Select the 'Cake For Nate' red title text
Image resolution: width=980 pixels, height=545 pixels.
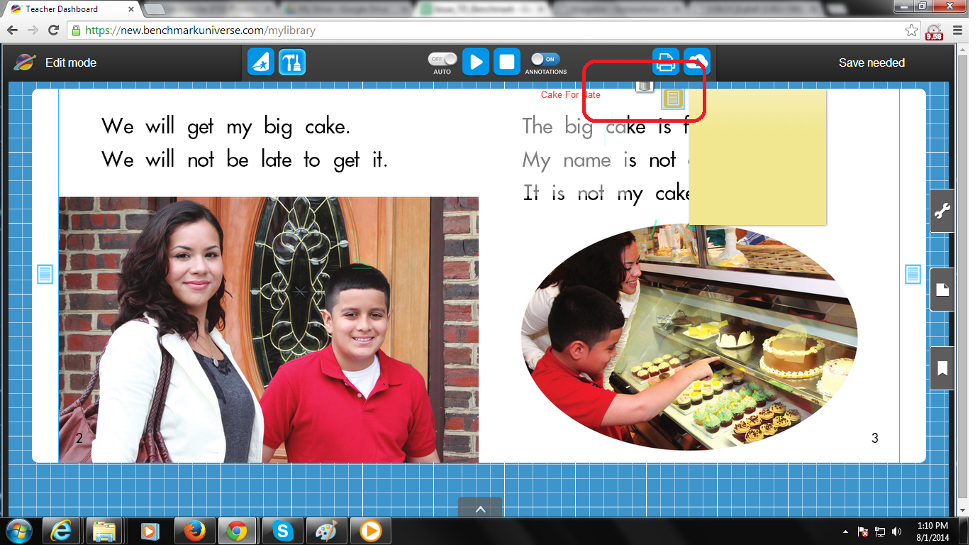click(x=571, y=95)
